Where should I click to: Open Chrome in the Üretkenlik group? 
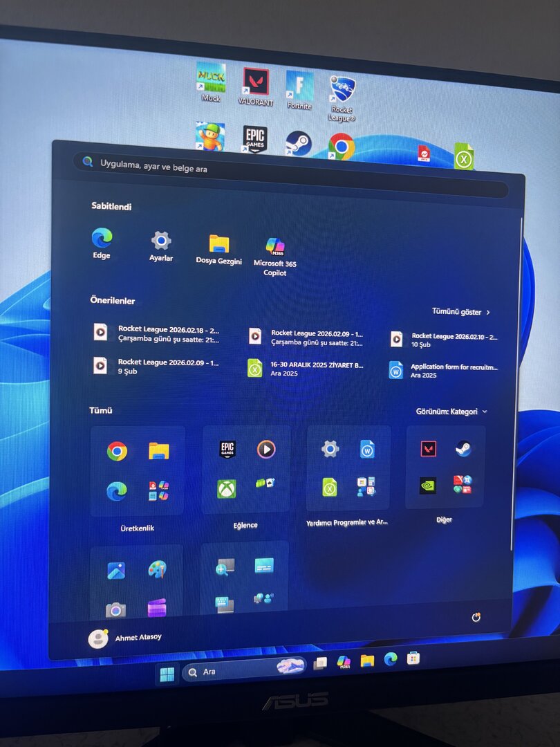tap(117, 451)
